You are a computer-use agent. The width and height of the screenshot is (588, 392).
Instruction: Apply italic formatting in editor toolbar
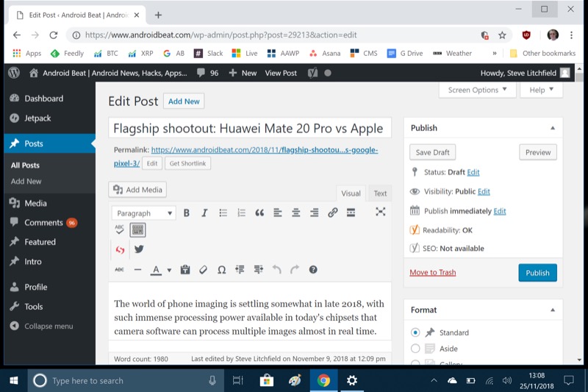(x=204, y=213)
